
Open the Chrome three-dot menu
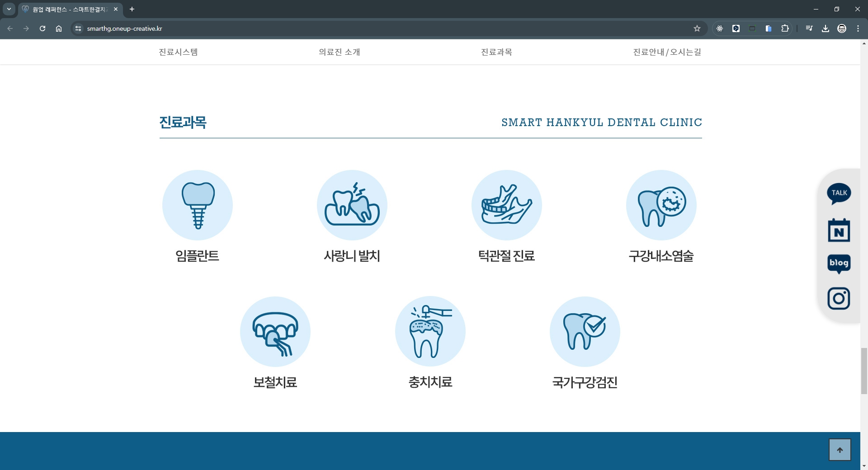[858, 28]
